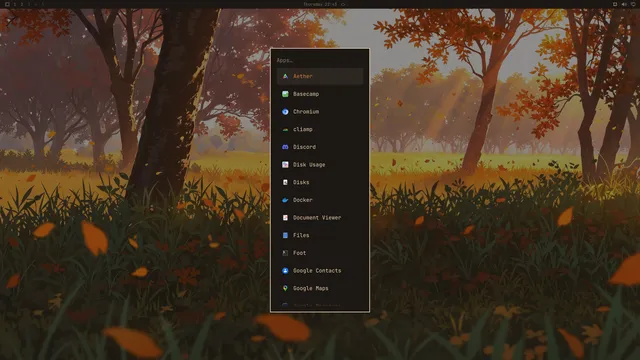Select the highlighted 'Aether' label
Image resolution: width=640 pixels, height=360 pixels.
tap(303, 76)
